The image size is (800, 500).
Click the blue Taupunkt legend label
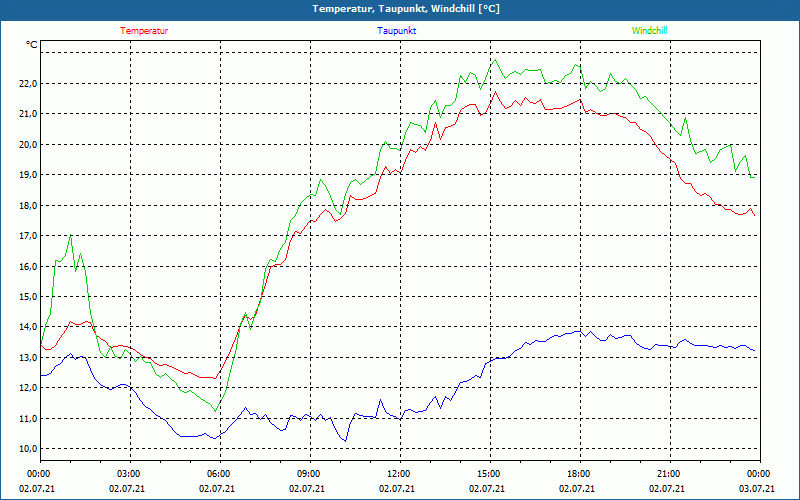coord(396,31)
